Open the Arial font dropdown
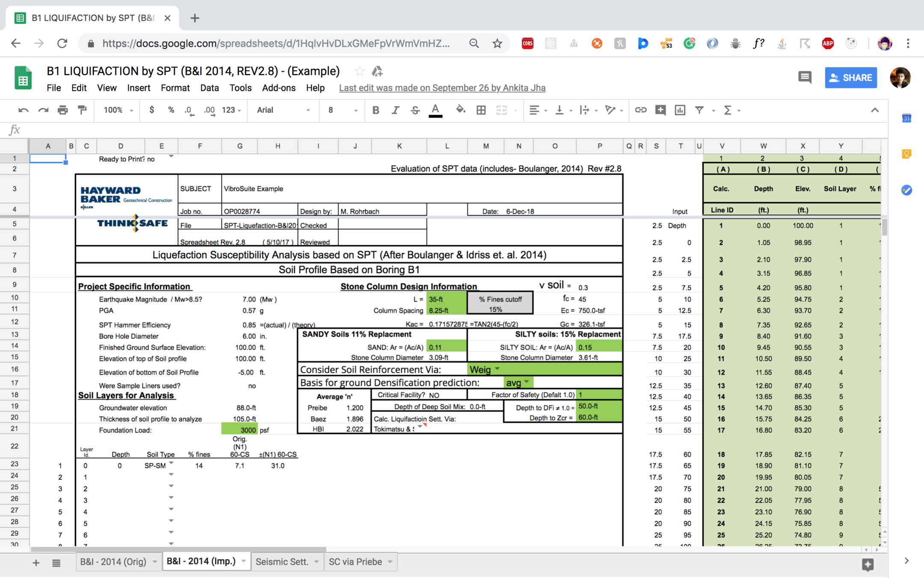924x578 pixels. 283,110
